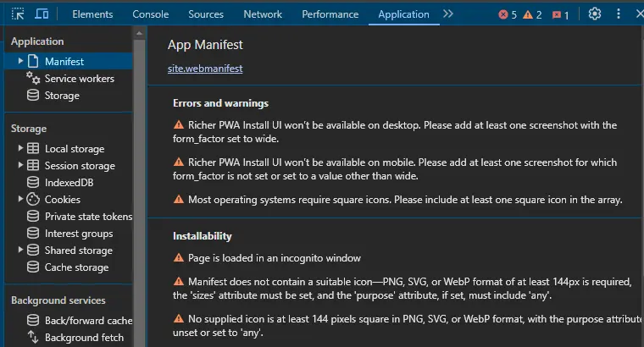Click the issues count badge
The height and width of the screenshot is (347, 644).
tap(561, 15)
